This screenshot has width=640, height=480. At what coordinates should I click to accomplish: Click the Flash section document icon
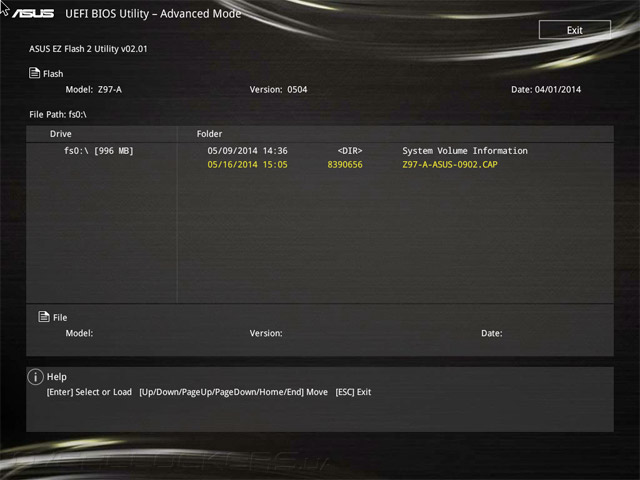(34, 73)
